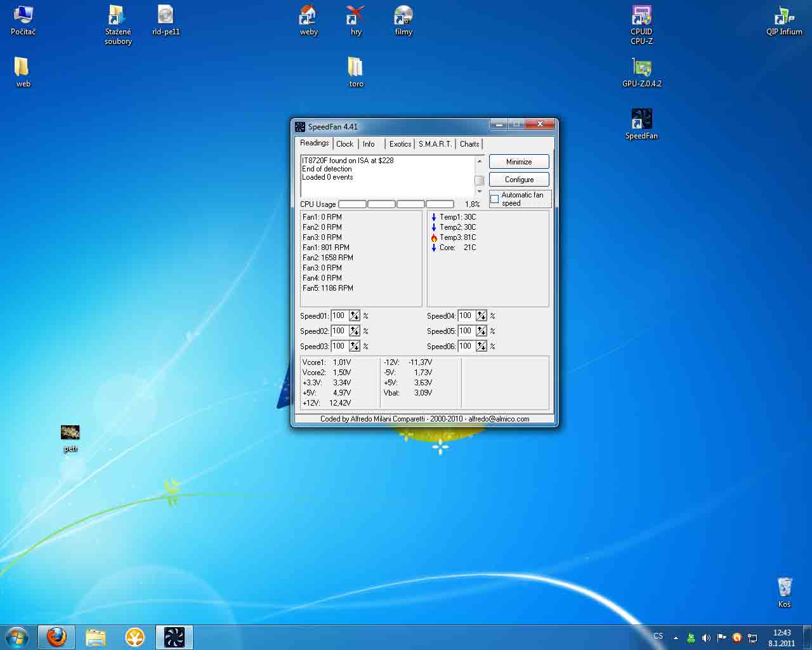Open the GPU-Z.0.4.2 desktop icon
This screenshot has width=812, height=650.
click(x=641, y=68)
